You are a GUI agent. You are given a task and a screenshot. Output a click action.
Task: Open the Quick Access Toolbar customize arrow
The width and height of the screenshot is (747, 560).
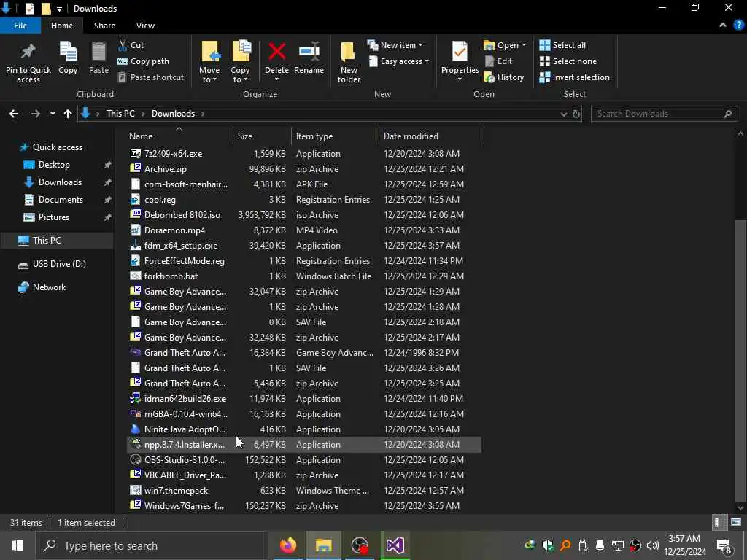tap(59, 9)
